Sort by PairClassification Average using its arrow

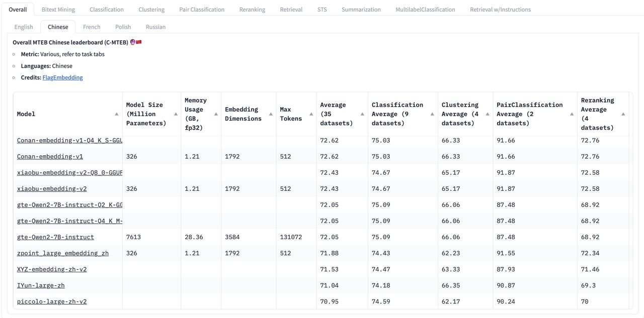coord(572,114)
